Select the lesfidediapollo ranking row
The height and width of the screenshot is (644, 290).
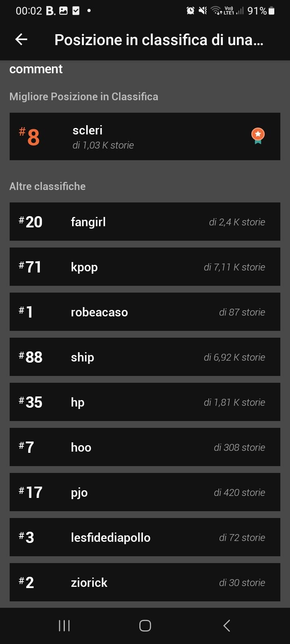pos(145,537)
